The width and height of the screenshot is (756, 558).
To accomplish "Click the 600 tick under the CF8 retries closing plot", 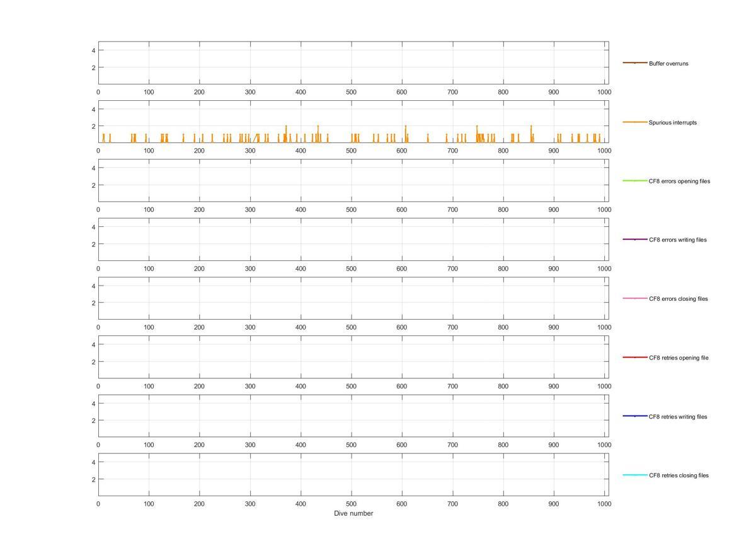I will [402, 504].
